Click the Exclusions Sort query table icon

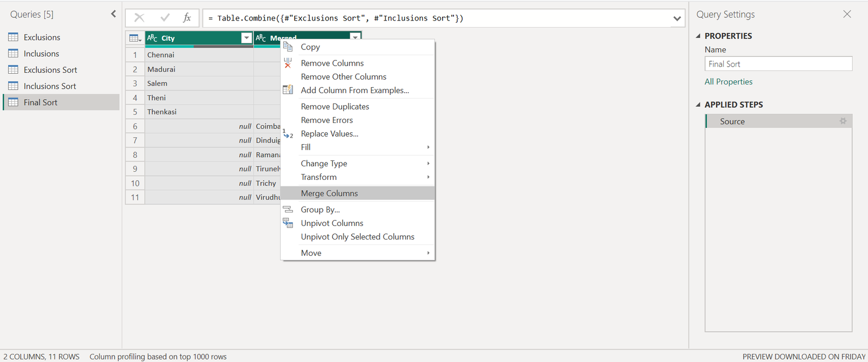14,69
